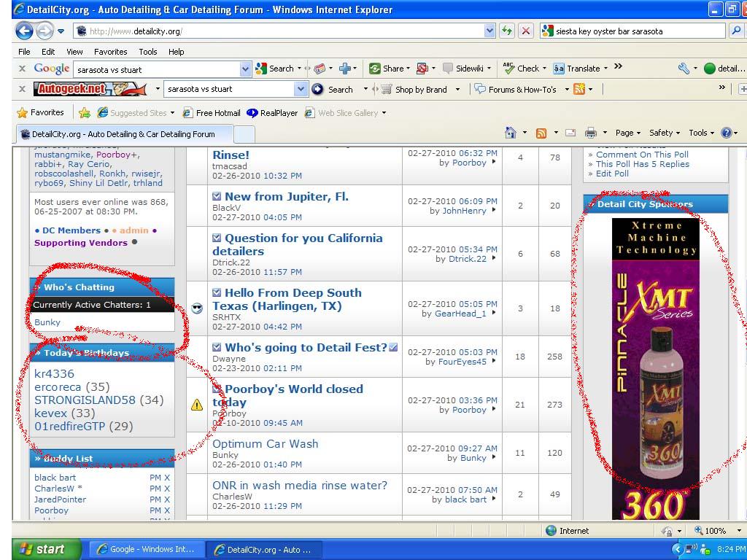Click the Google toolbar wrench settings icon
The image size is (747, 560).
(x=684, y=69)
